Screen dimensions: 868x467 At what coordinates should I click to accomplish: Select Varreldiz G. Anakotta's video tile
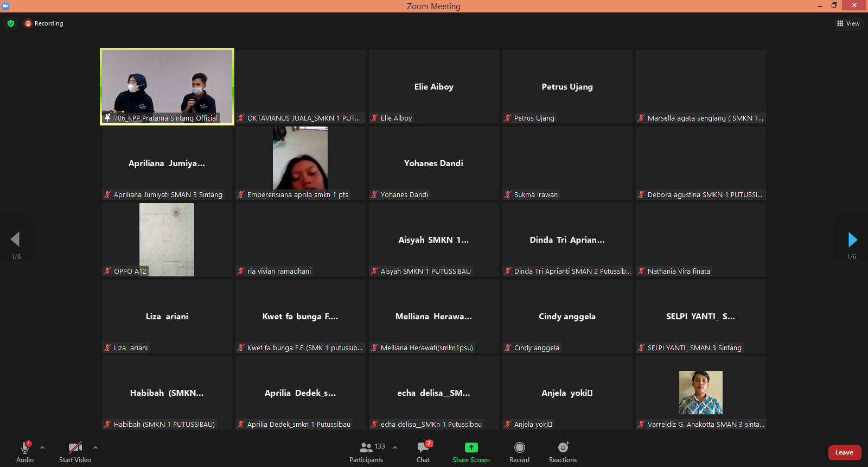coord(700,393)
